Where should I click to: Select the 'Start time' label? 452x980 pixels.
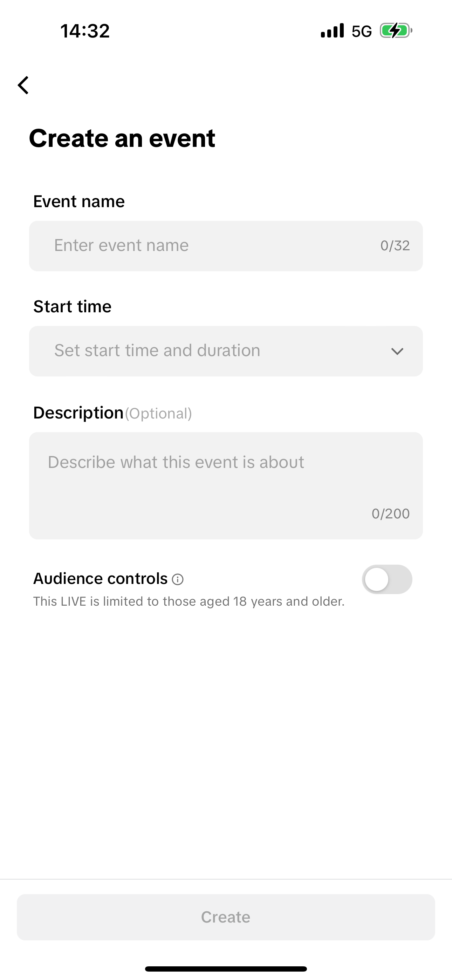click(72, 307)
